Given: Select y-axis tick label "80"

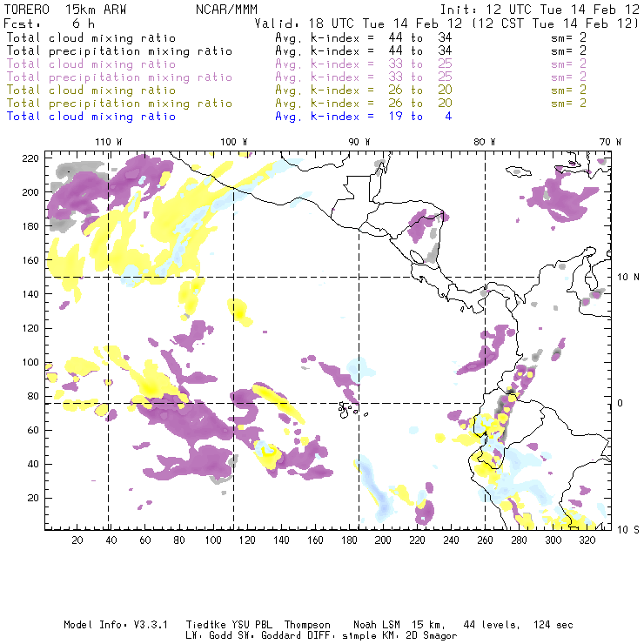Looking at the screenshot, I should point(33,396).
